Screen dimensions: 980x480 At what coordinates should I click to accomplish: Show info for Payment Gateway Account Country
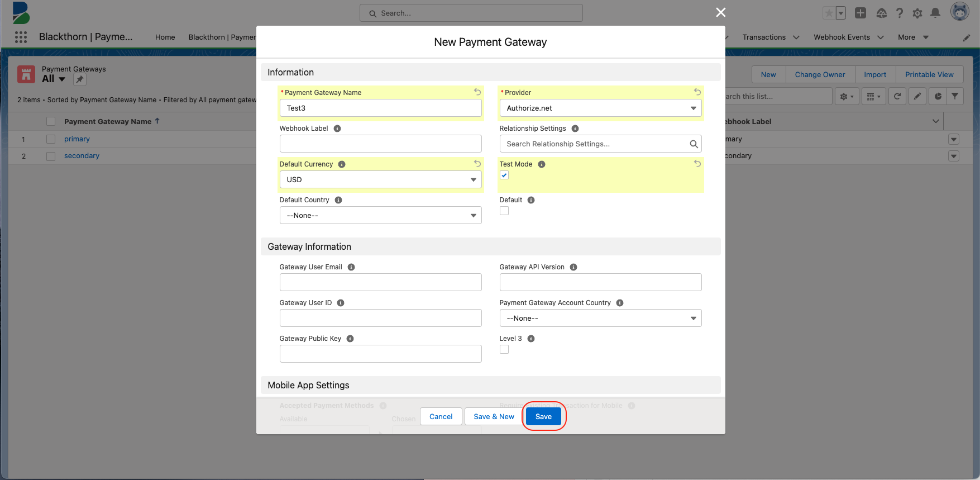click(620, 303)
